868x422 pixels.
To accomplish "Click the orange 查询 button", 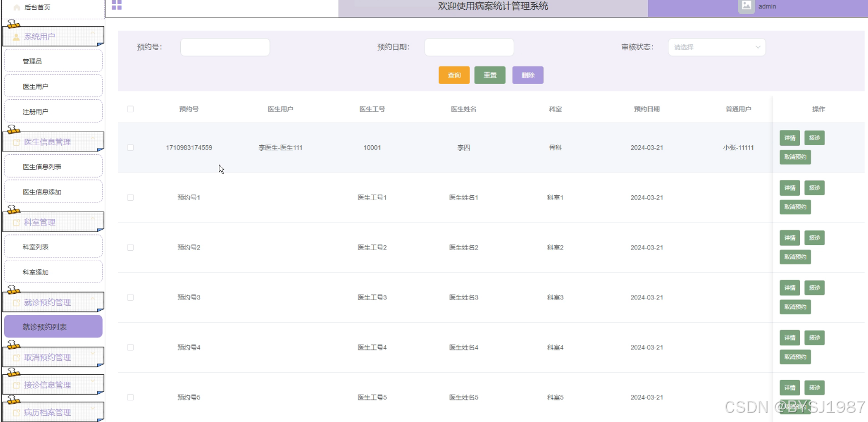I will coord(454,75).
